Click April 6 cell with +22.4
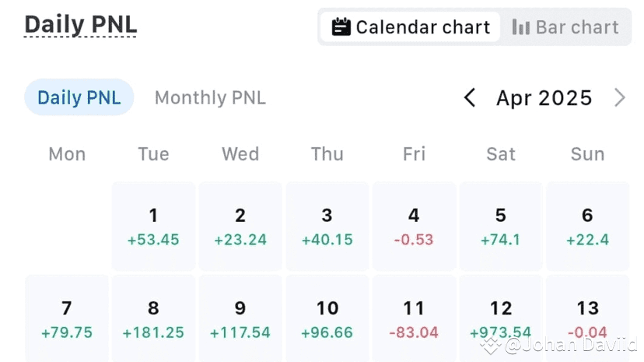 tap(588, 226)
